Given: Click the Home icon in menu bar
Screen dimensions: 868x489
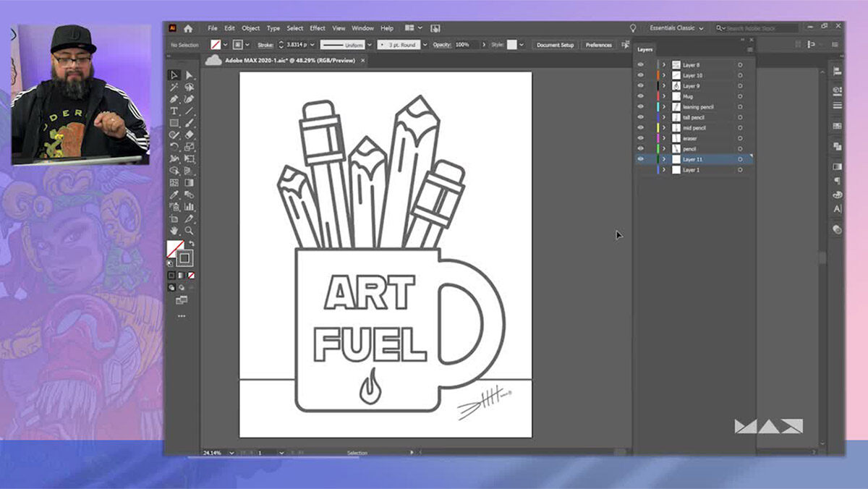Looking at the screenshot, I should pos(188,28).
